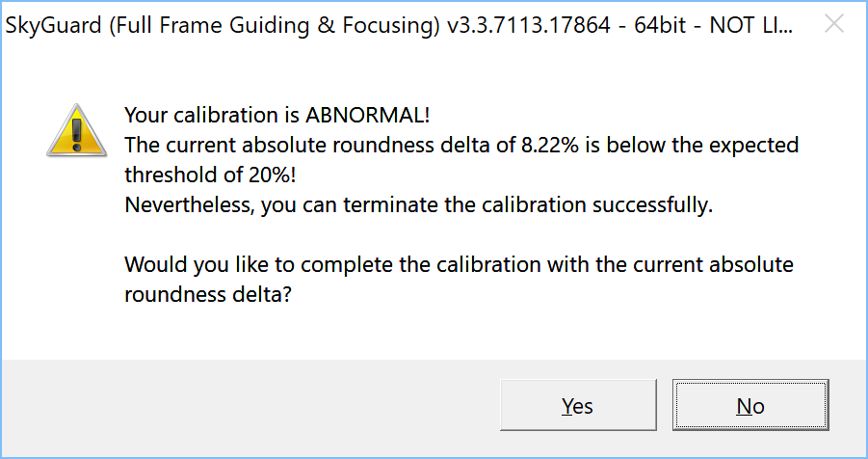Image resolution: width=868 pixels, height=459 pixels.
Task: Close the SkyGuard dialog window
Action: (834, 27)
